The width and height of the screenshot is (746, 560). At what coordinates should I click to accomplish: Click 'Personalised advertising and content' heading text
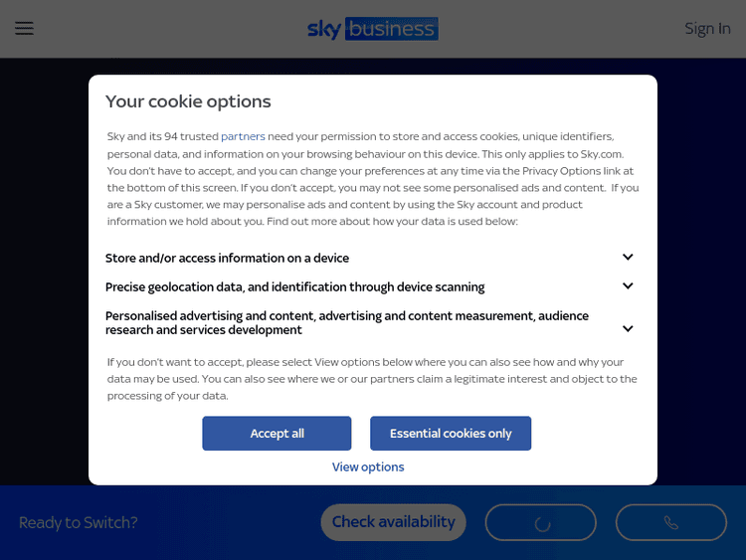coord(346,323)
